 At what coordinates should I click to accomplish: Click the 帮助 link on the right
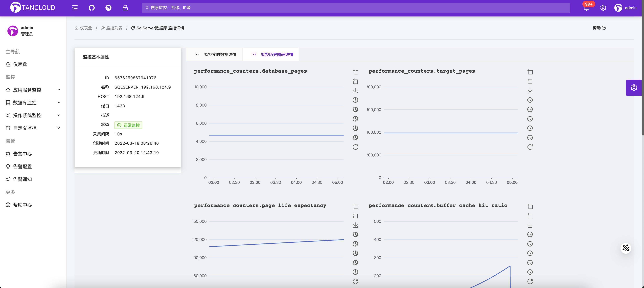[599, 28]
